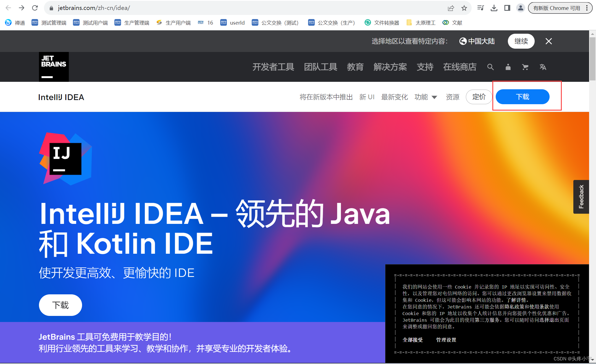Select region 中国大陆 with globe icon
596x364 pixels.
click(477, 41)
